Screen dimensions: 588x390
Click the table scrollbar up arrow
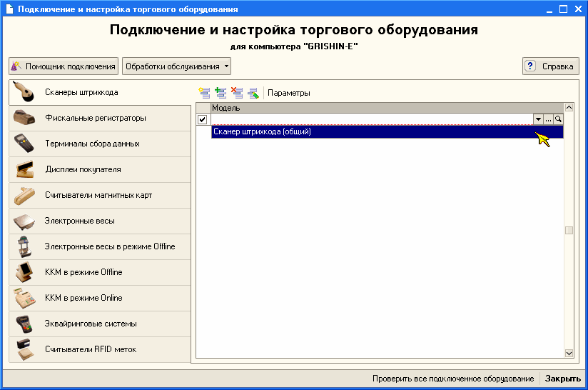569,108
